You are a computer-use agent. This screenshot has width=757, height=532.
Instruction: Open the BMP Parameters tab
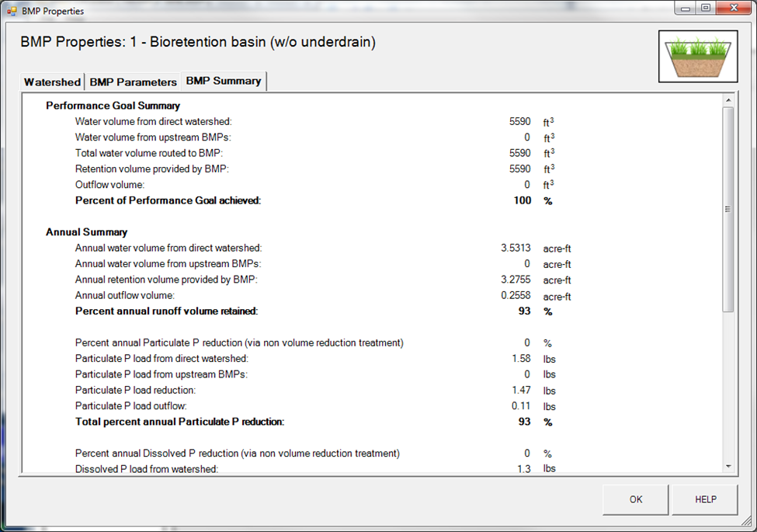132,82
